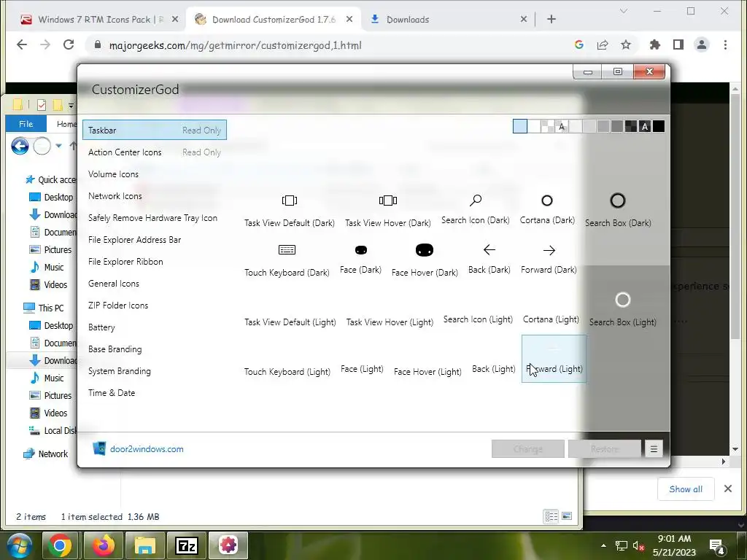This screenshot has width=747, height=560.
Task: Open Chrome three-dot menu
Action: (x=725, y=44)
